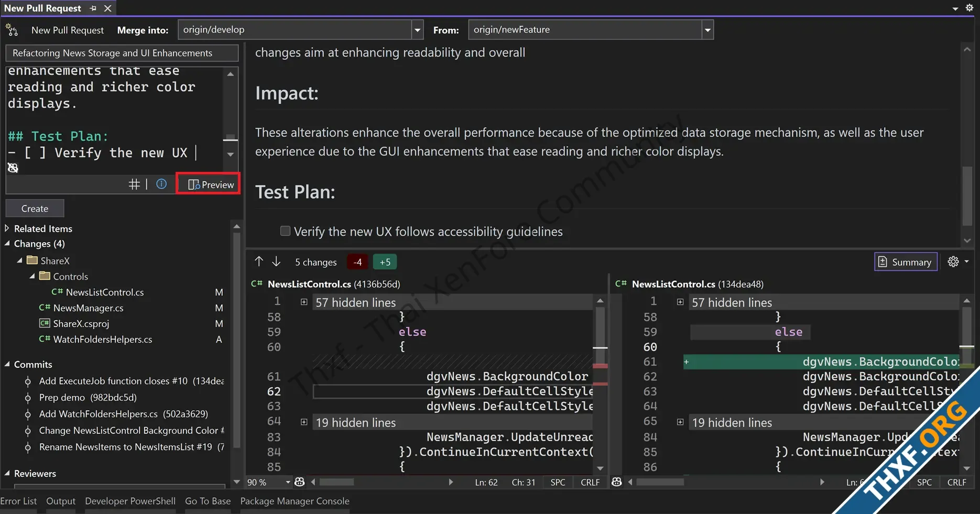Open the 90 % zoom dropdown

(288, 482)
